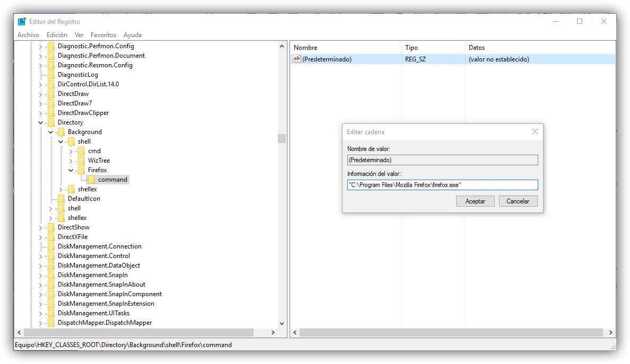The height and width of the screenshot is (364, 630).
Task: Select the DirectDrawClipper key
Action: [x=83, y=113]
